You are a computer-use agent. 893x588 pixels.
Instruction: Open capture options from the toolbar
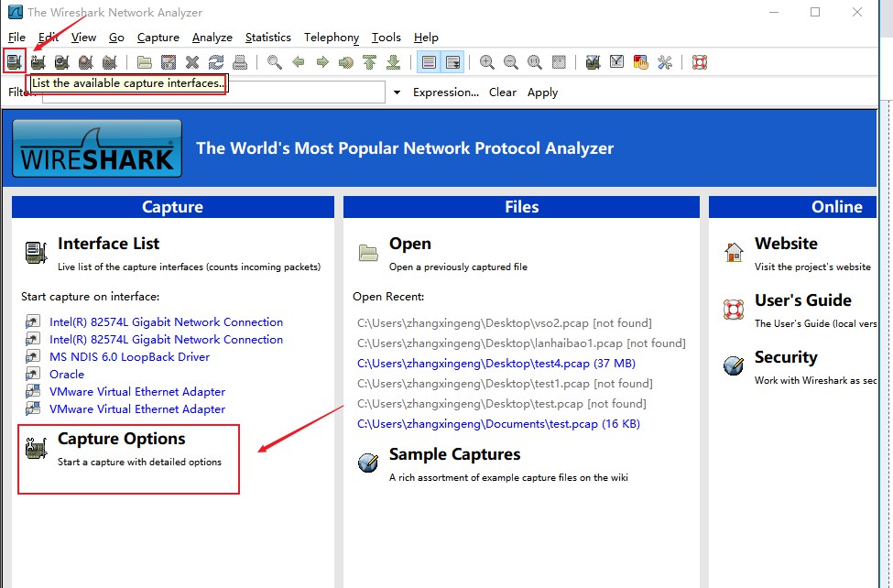(x=38, y=61)
